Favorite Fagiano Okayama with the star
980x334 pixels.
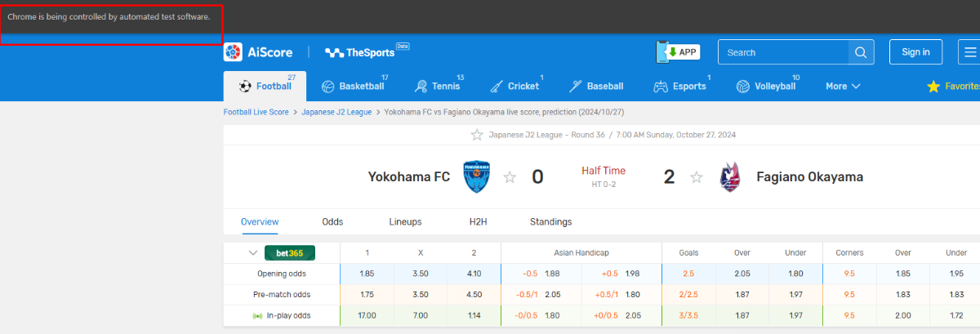[x=697, y=177]
